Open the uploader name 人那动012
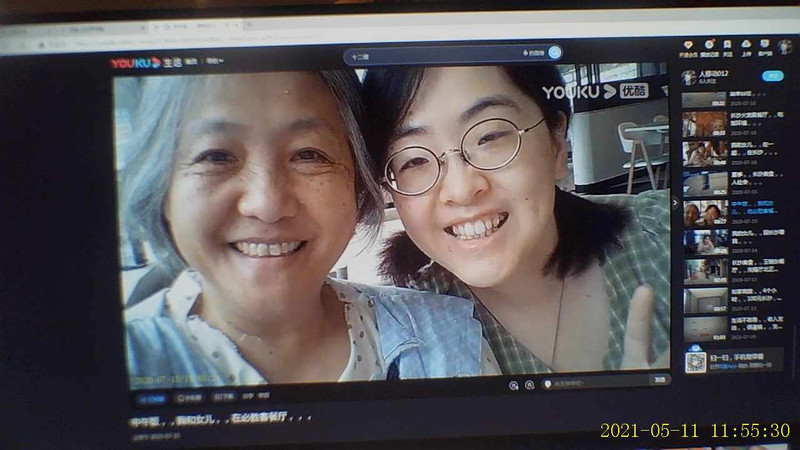 click(713, 74)
